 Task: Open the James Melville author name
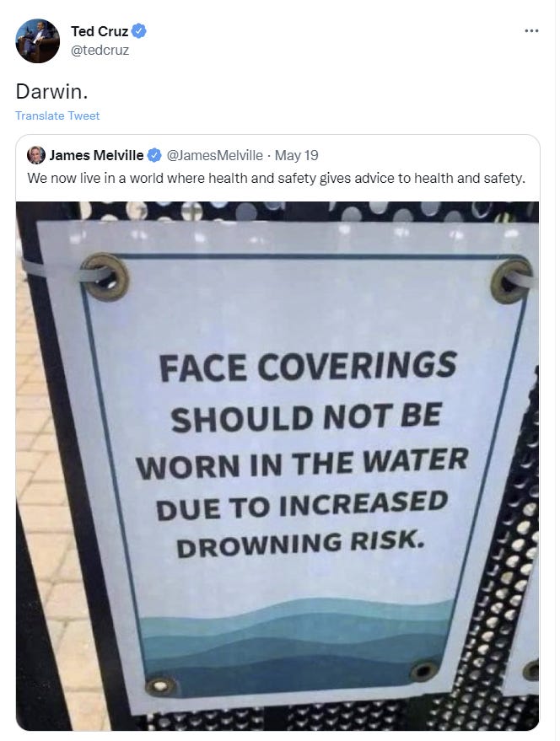[x=96, y=155]
